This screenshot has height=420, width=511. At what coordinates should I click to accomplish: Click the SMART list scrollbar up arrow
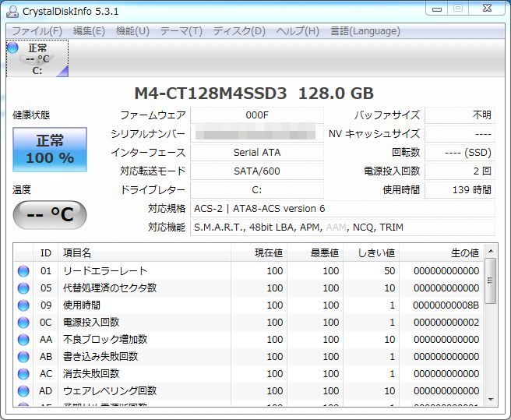[491, 251]
